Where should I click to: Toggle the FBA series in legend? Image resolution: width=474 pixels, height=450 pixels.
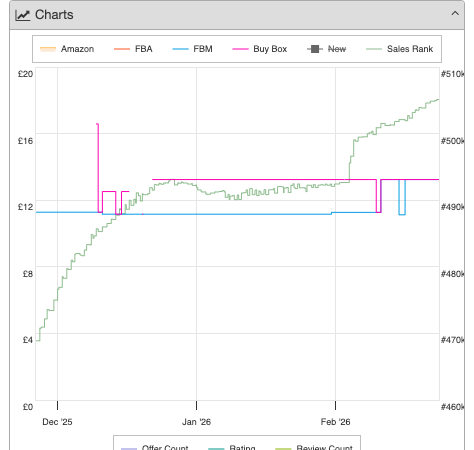[x=133, y=49]
